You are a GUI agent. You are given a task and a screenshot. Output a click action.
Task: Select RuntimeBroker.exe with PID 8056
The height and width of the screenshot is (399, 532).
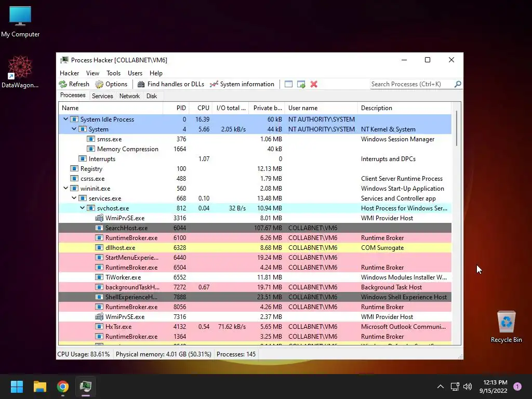[x=255, y=307]
